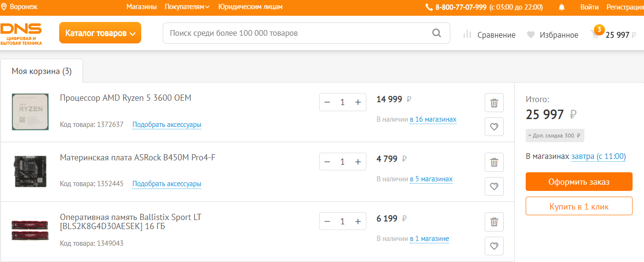
Task: Click the Купить в 1 клик button
Action: coord(579,207)
